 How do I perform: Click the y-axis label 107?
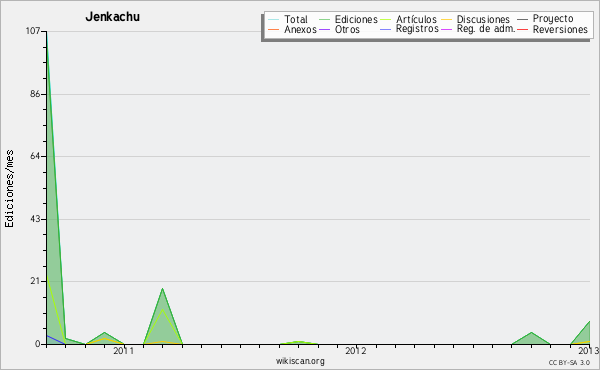click(33, 31)
